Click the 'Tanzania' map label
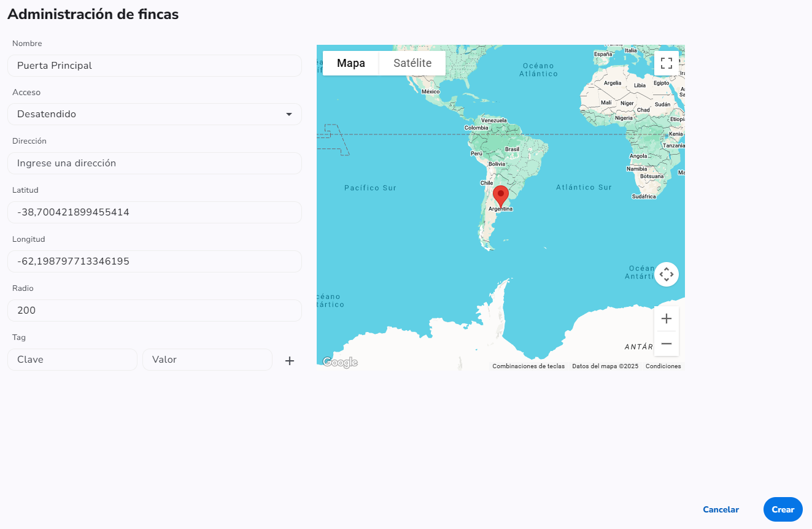The width and height of the screenshot is (812, 529). (675, 145)
